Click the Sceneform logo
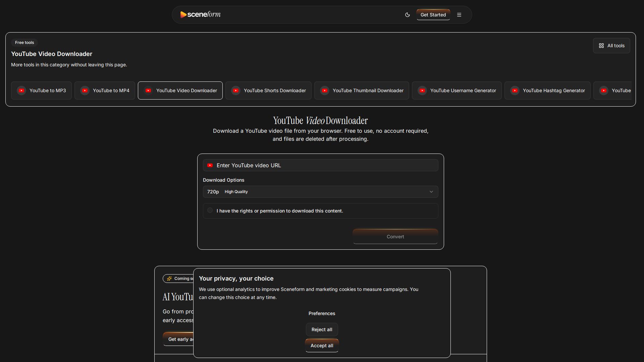 [x=200, y=14]
